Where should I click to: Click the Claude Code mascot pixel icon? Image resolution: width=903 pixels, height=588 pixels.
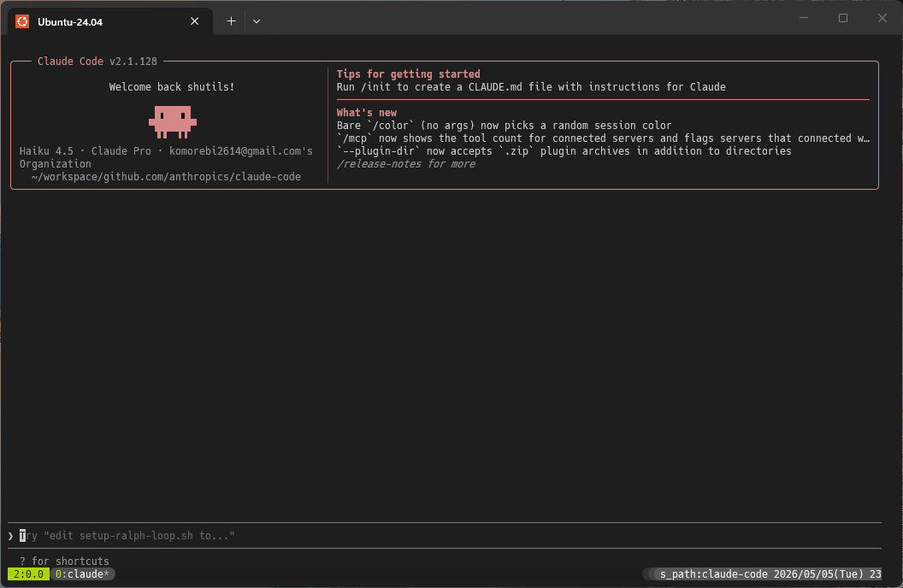click(173, 121)
